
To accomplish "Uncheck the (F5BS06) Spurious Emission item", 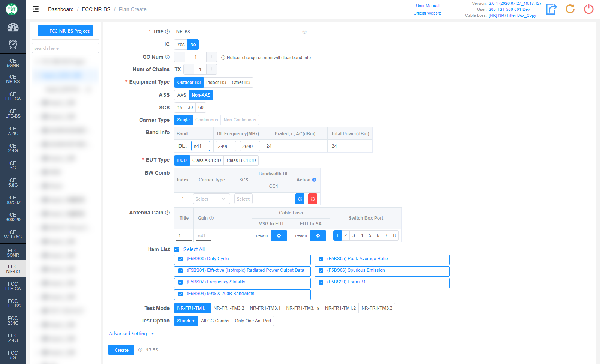I will pyautogui.click(x=321, y=271).
